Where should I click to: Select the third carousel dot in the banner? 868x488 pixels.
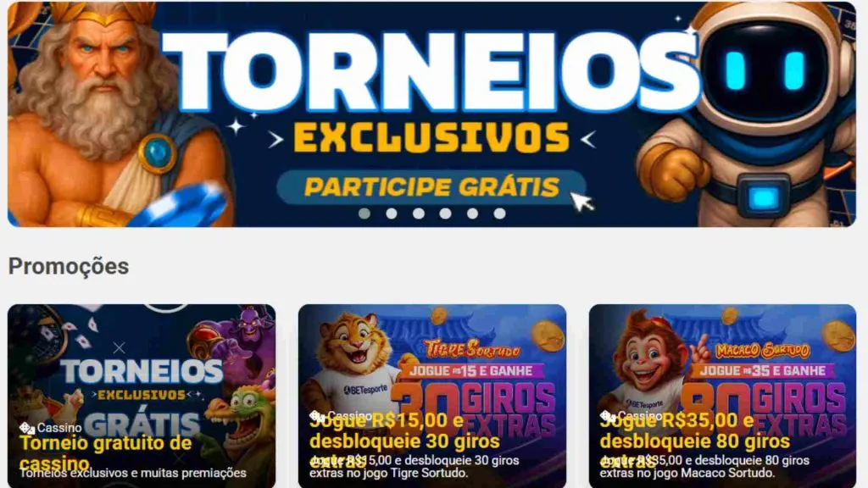419,213
